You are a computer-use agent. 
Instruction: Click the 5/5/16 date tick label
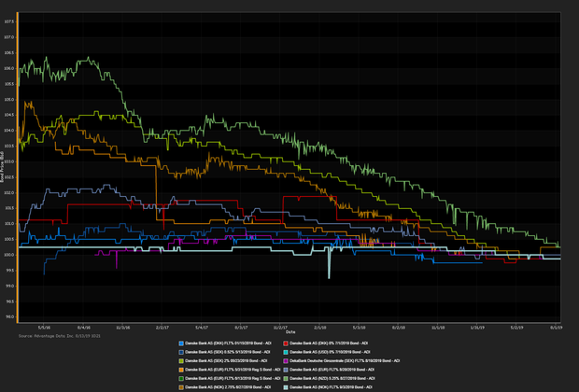point(44,328)
